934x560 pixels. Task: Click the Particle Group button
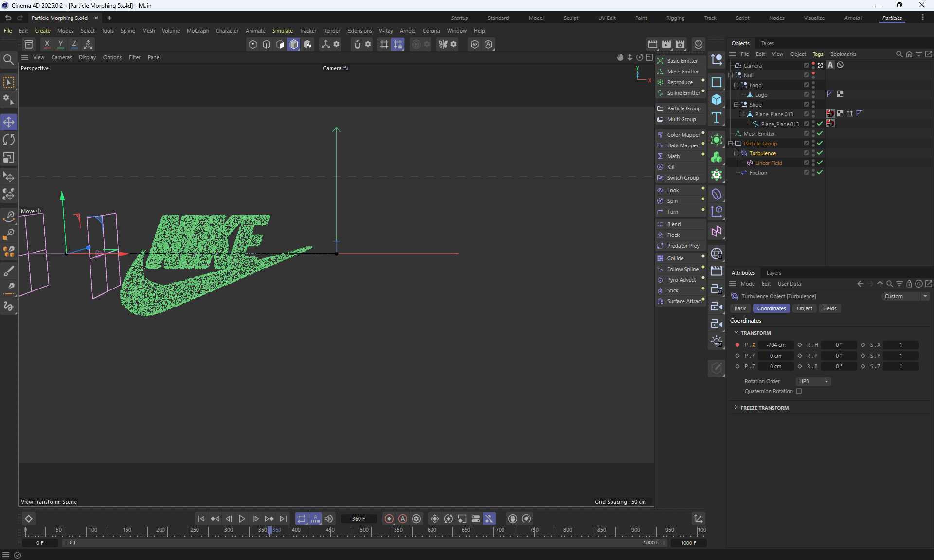[x=683, y=108]
